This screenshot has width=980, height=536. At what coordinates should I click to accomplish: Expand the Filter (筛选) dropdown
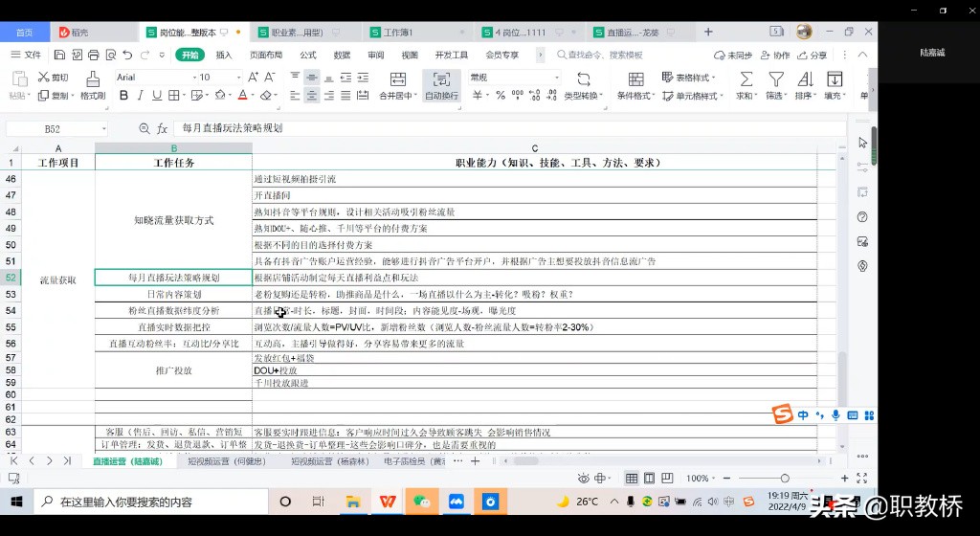click(x=784, y=97)
